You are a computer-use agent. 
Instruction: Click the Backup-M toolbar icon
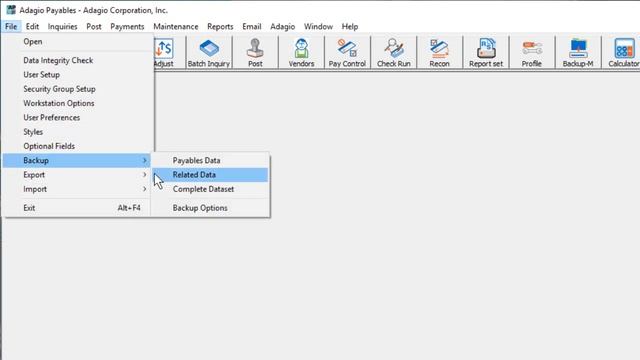[x=578, y=53]
